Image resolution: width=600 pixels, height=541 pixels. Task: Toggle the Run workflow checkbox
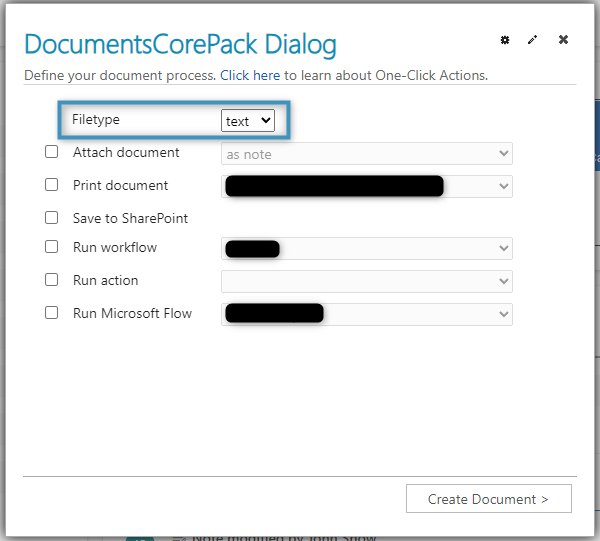click(51, 247)
